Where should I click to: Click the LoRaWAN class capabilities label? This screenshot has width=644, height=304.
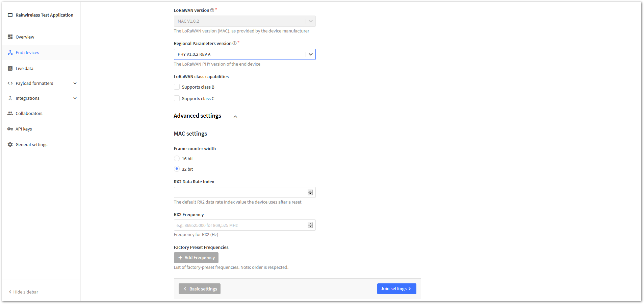pyautogui.click(x=201, y=76)
